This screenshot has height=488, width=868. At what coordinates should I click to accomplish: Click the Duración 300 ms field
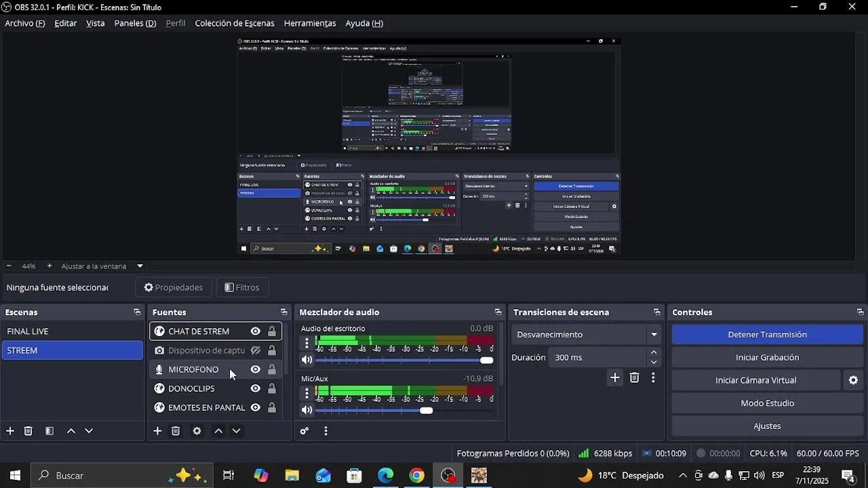[597, 357]
